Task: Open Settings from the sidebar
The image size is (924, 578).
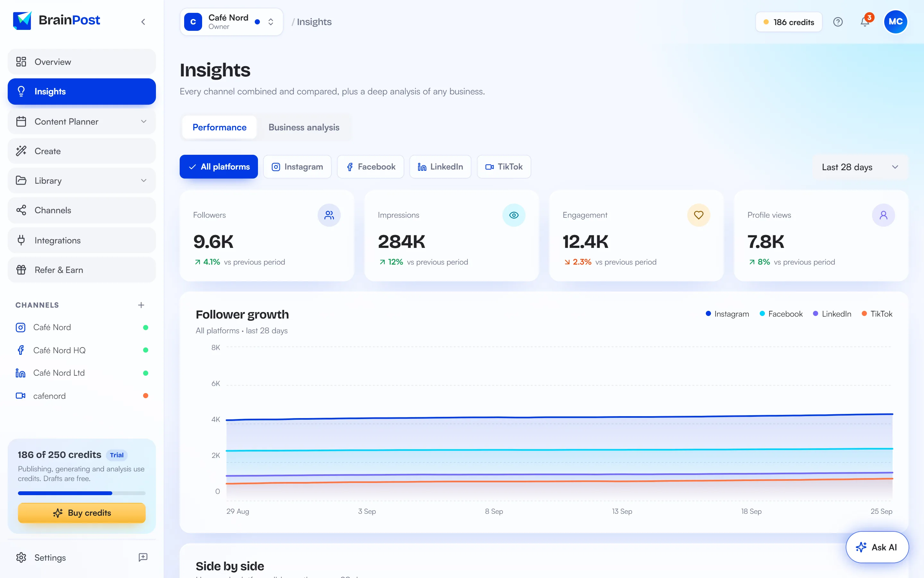Action: pyautogui.click(x=50, y=558)
